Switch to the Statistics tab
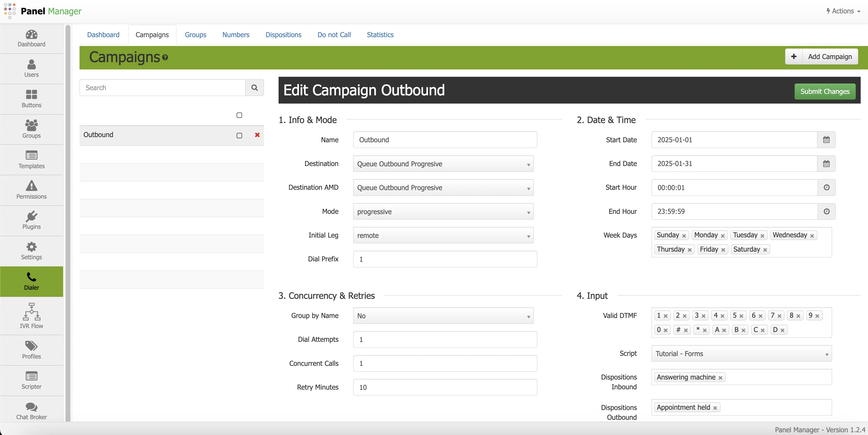Viewport: 868px width, 435px height. pyautogui.click(x=380, y=34)
